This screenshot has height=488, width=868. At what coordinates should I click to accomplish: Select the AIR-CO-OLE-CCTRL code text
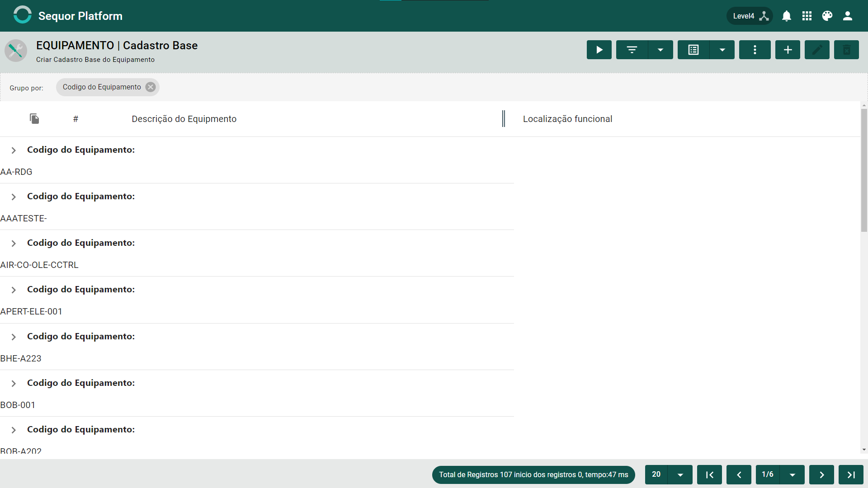point(39,265)
